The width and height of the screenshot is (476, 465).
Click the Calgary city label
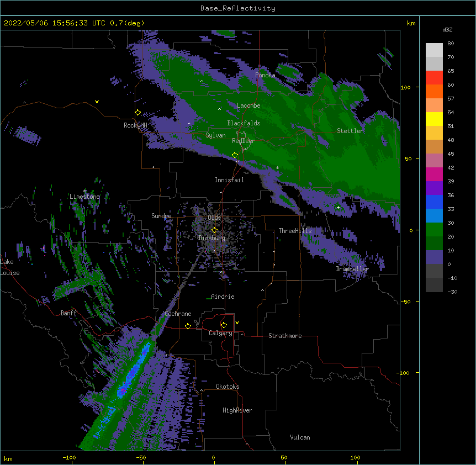(220, 333)
